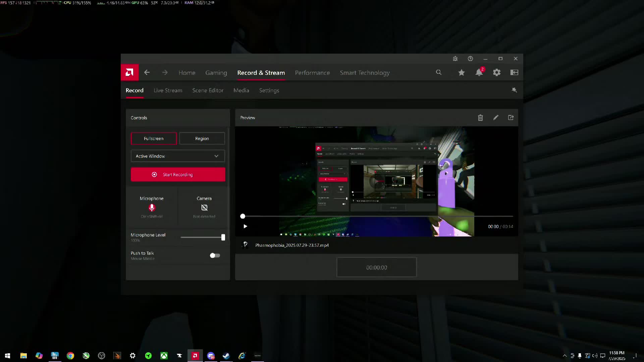Select Fullscreen recording mode
Image resolution: width=644 pixels, height=362 pixels.
tap(154, 138)
